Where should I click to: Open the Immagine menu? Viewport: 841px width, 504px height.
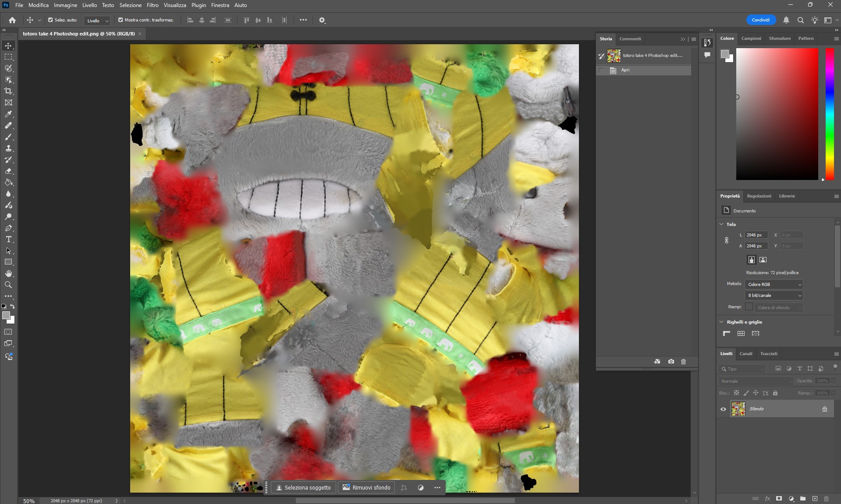pyautogui.click(x=65, y=5)
